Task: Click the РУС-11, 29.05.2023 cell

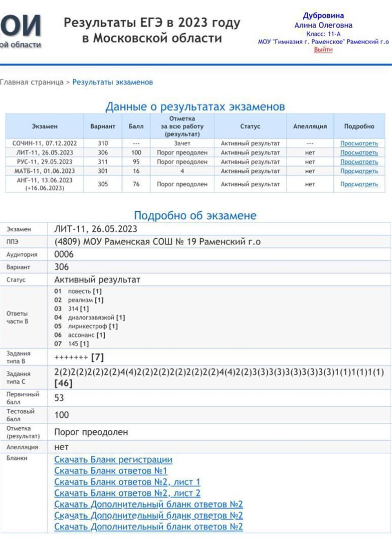Action: click(x=45, y=162)
